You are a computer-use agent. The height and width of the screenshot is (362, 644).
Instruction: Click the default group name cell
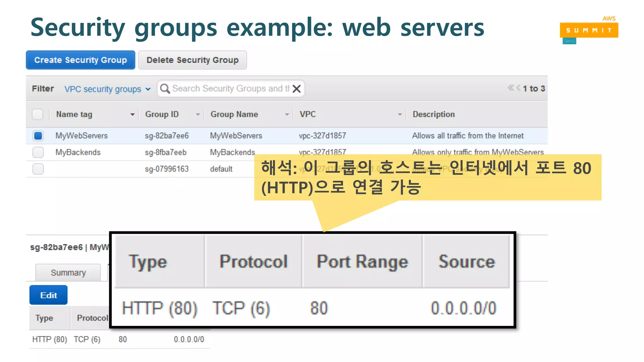(x=221, y=169)
